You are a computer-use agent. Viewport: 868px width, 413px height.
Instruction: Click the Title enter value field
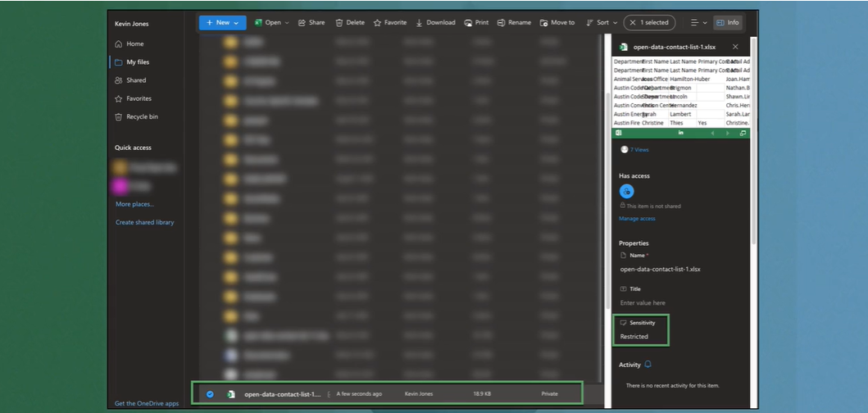[643, 303]
